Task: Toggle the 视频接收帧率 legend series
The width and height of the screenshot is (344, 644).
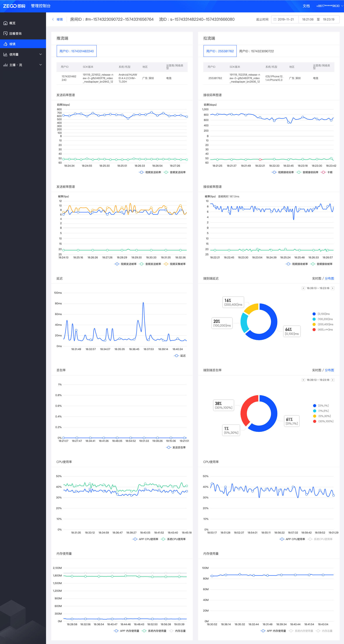Action: [x=297, y=264]
